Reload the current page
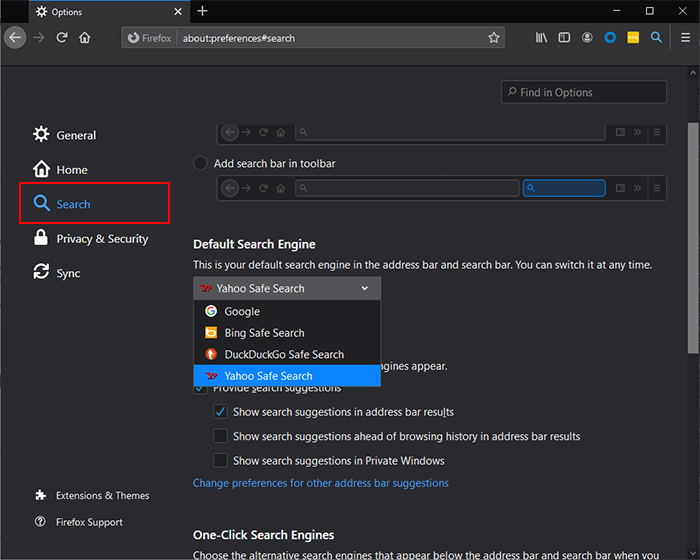Screen dimensions: 700x560 click(62, 38)
